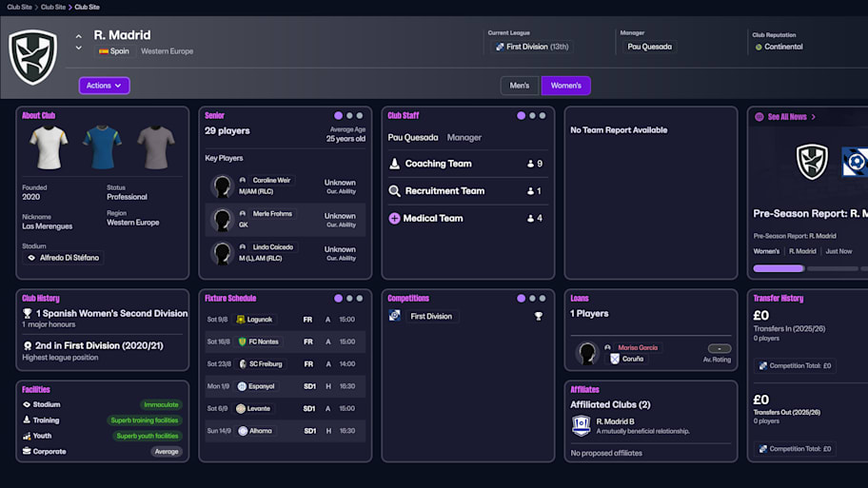Click the Coruña club badge icon

[x=615, y=359]
